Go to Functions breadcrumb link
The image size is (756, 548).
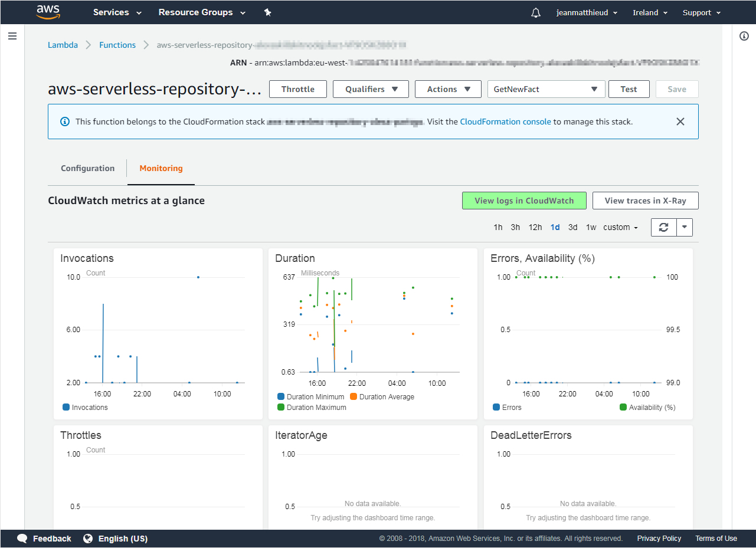tap(117, 45)
